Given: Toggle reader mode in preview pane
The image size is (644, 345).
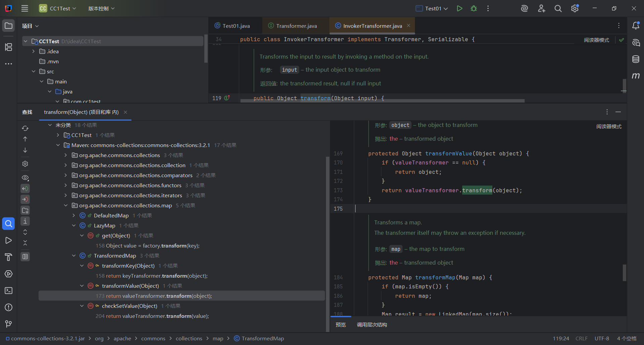Looking at the screenshot, I should 609,126.
